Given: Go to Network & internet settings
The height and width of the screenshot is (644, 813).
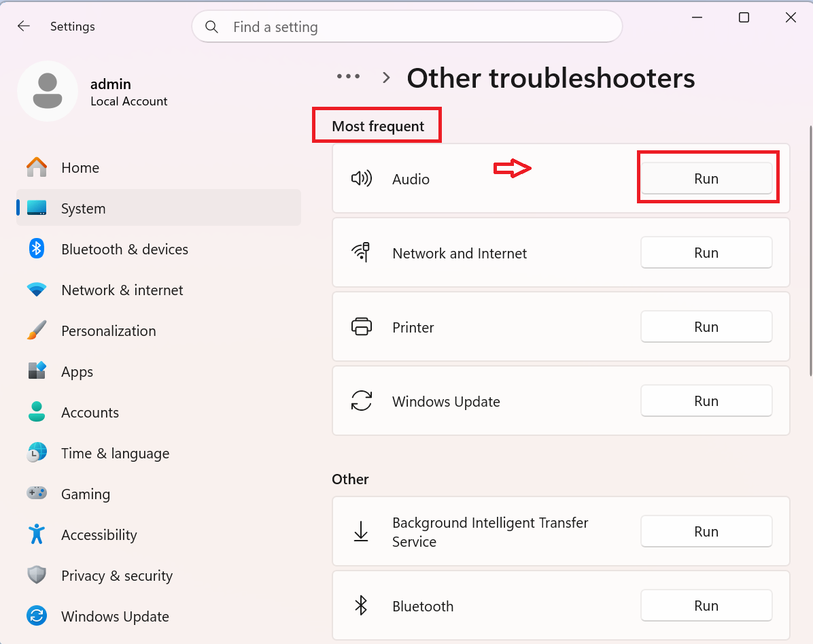Looking at the screenshot, I should coord(158,289).
